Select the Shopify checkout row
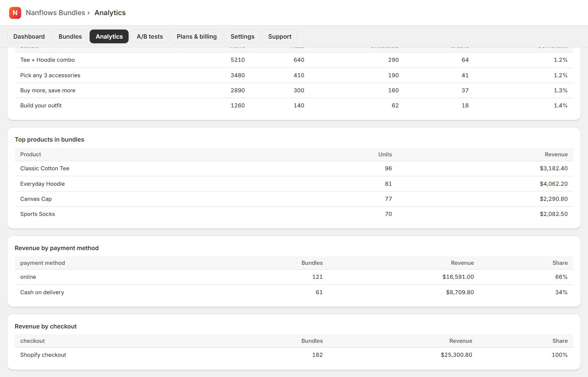This screenshot has width=588, height=377. 294,355
